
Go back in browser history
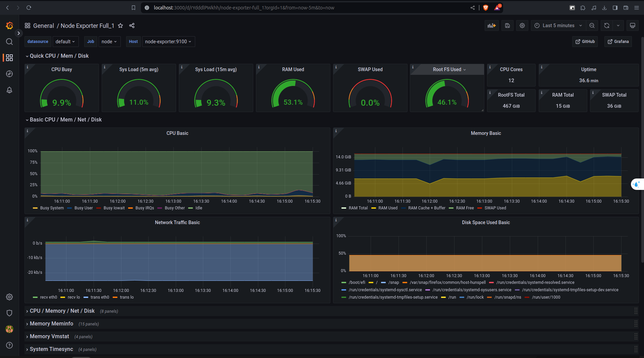pyautogui.click(x=7, y=8)
